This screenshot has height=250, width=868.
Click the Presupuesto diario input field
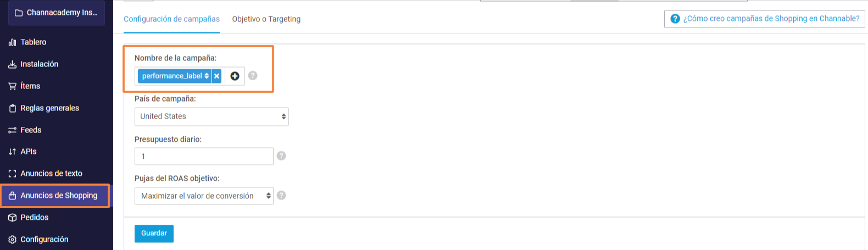pos(204,156)
